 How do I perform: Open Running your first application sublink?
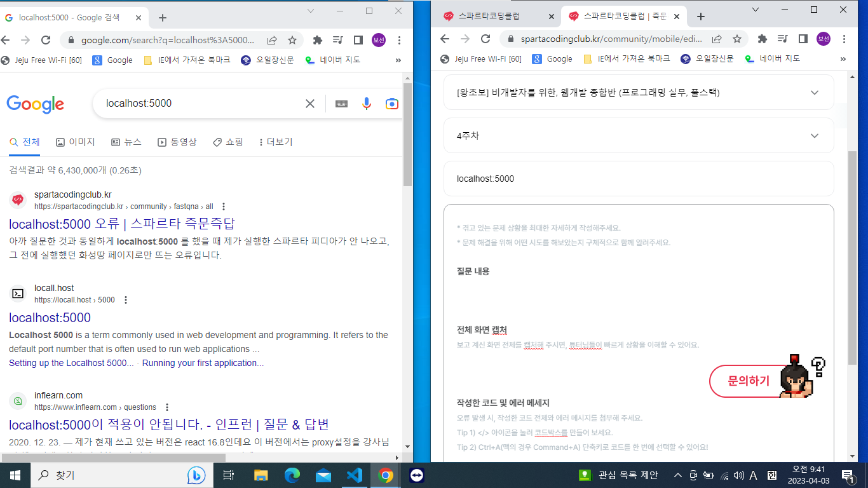[x=203, y=363]
